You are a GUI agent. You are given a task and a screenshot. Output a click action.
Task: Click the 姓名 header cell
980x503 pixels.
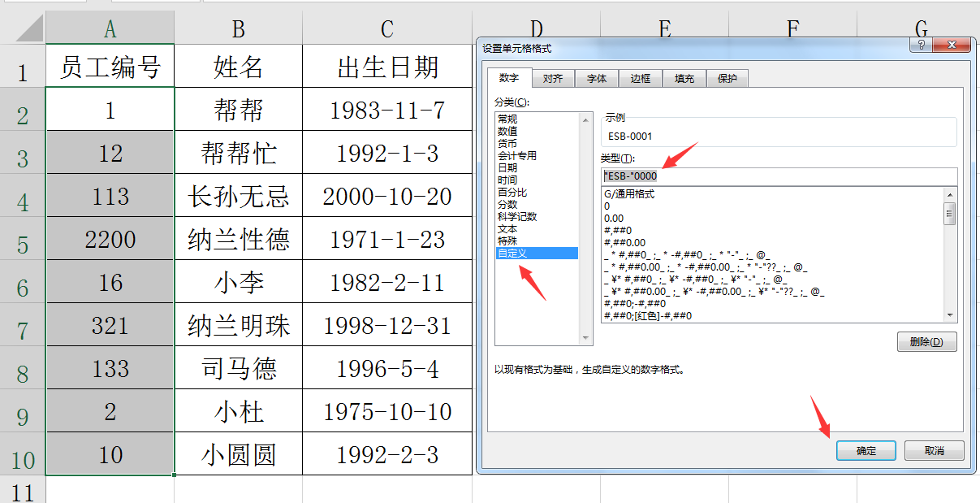tap(239, 66)
